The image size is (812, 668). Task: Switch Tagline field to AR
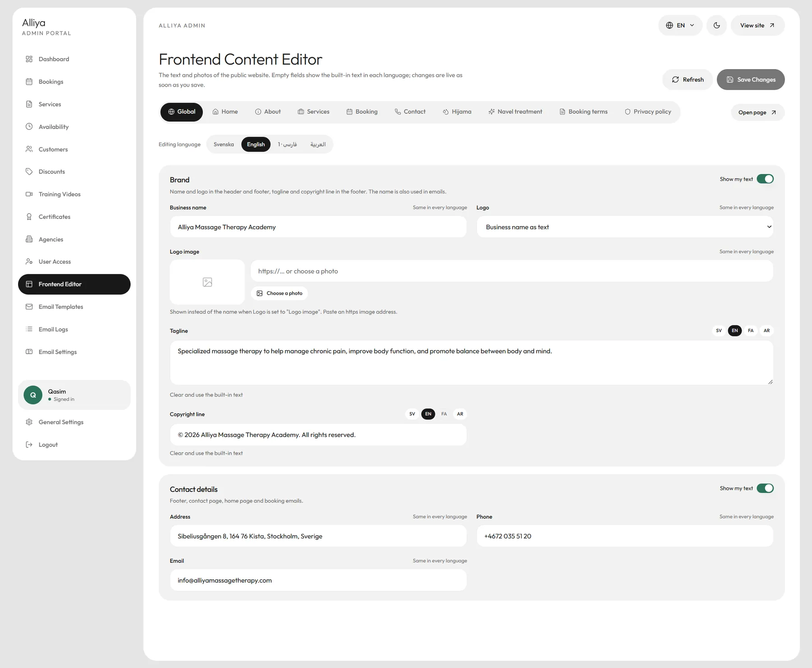coord(766,331)
